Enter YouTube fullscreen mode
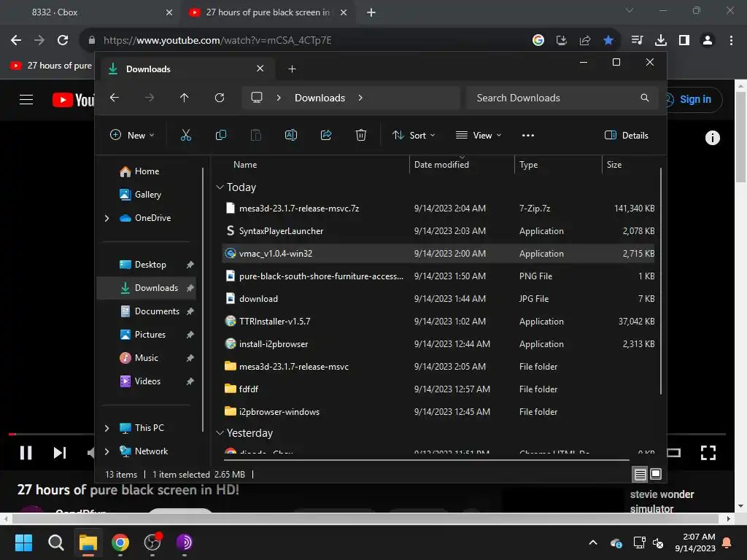 [708, 452]
